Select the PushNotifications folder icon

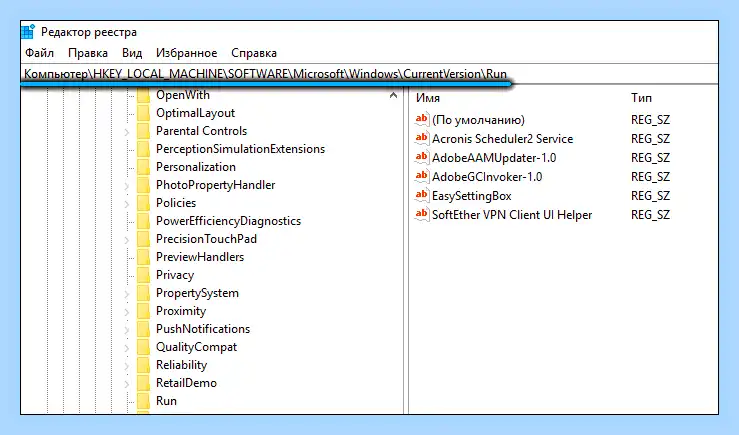tap(143, 329)
